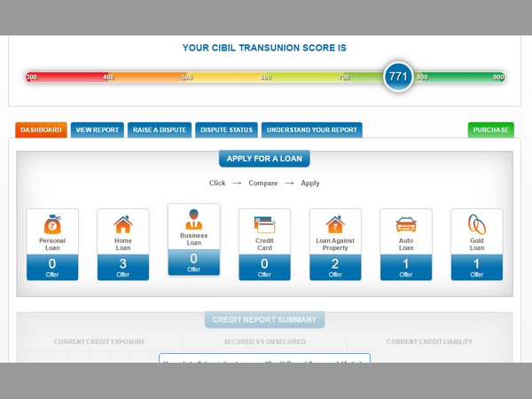Click the word 'Click' in the steps
The width and height of the screenshot is (532, 399).
[x=217, y=184]
